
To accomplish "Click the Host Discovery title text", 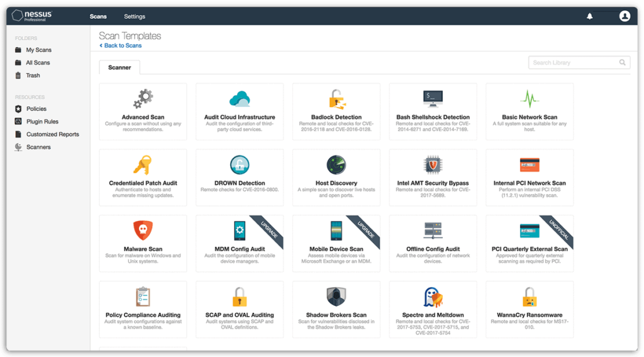I will [x=336, y=183].
